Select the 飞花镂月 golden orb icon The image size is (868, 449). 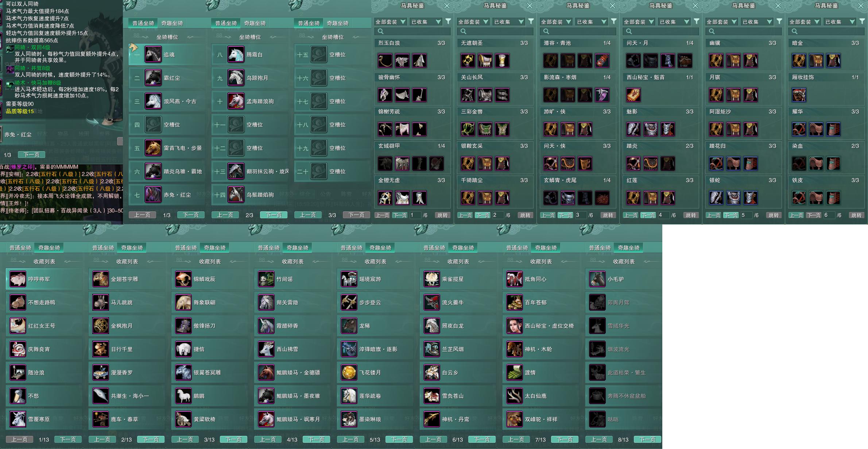tap(349, 372)
